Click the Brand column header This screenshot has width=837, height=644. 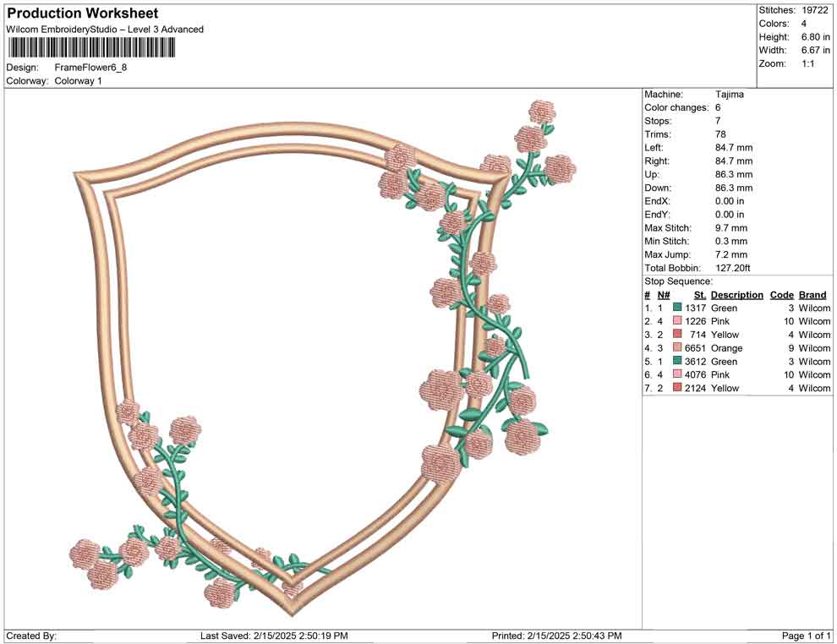click(812, 294)
